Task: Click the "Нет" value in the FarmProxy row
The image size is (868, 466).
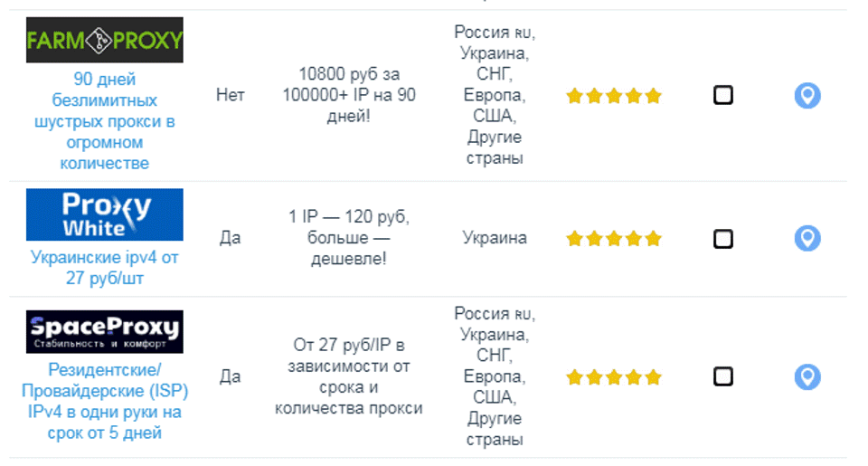Action: (x=231, y=95)
